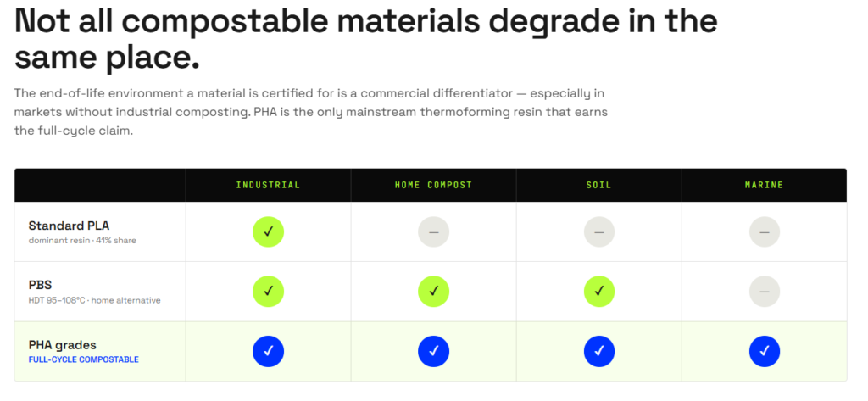Click PBS industrial green checkmark
Viewport: 868px width, 401px height.
coord(268,292)
